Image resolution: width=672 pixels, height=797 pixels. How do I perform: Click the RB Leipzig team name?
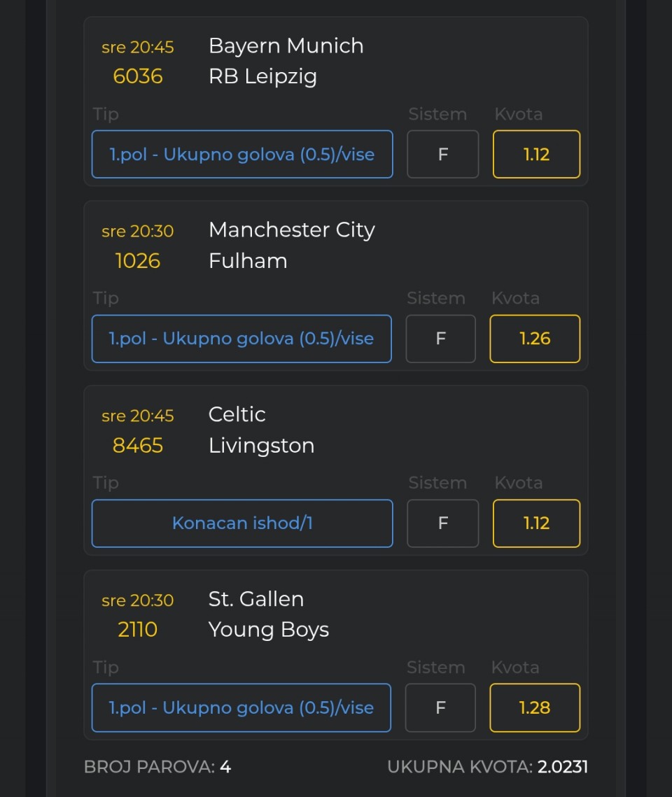[x=262, y=76]
